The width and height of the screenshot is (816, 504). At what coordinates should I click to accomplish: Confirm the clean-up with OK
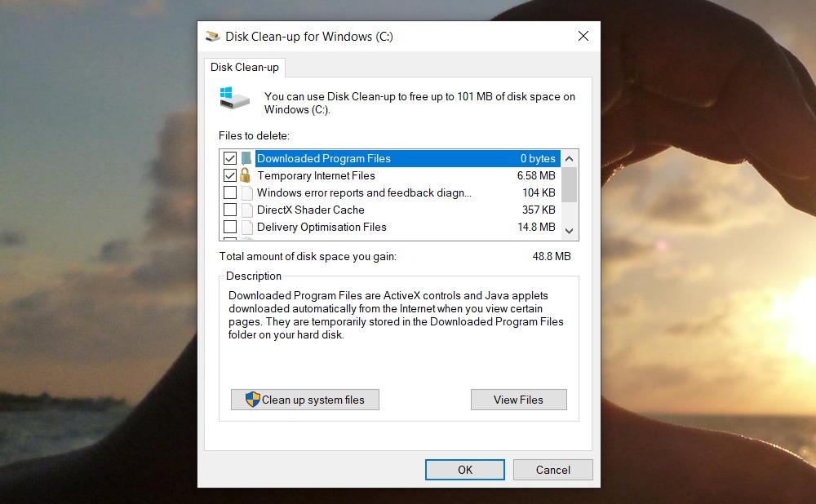click(x=465, y=470)
